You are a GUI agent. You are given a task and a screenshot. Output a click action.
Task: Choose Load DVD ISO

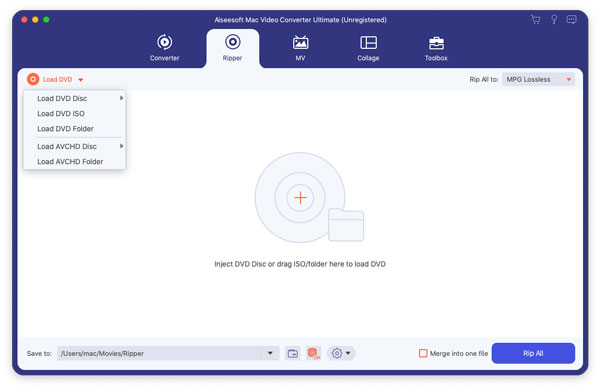point(75,114)
